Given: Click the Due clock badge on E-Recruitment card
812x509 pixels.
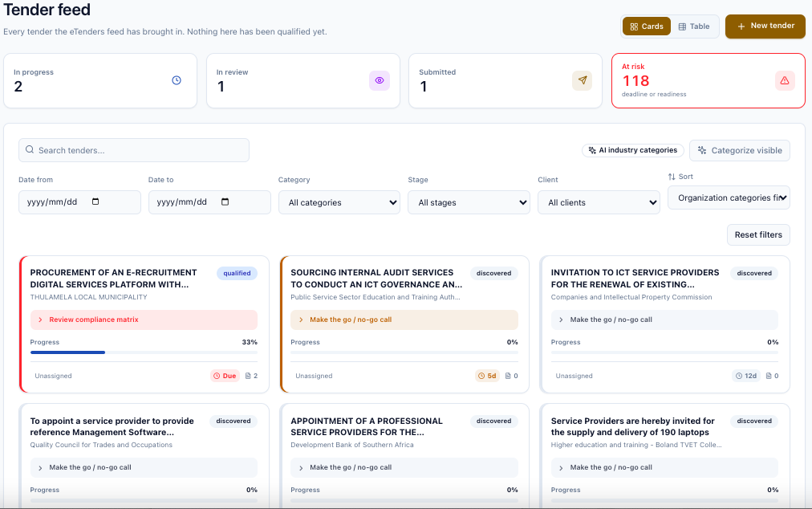Looking at the screenshot, I should [x=225, y=376].
